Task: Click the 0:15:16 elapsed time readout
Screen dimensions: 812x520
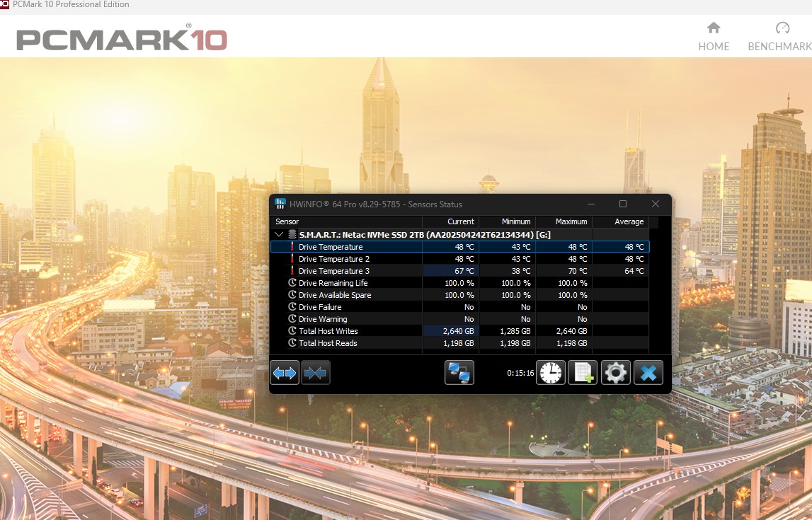Action: pyautogui.click(x=520, y=373)
